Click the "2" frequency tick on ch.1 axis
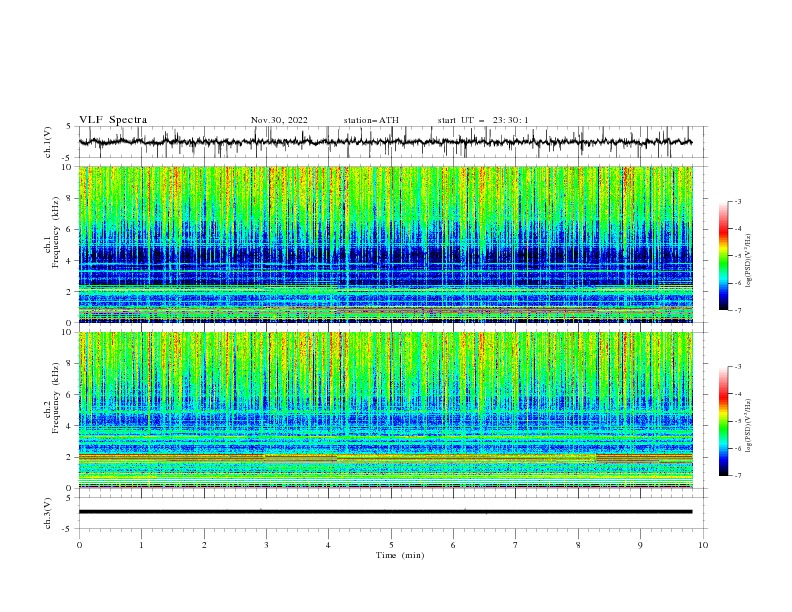This screenshot has height=612, width=792. [71, 291]
